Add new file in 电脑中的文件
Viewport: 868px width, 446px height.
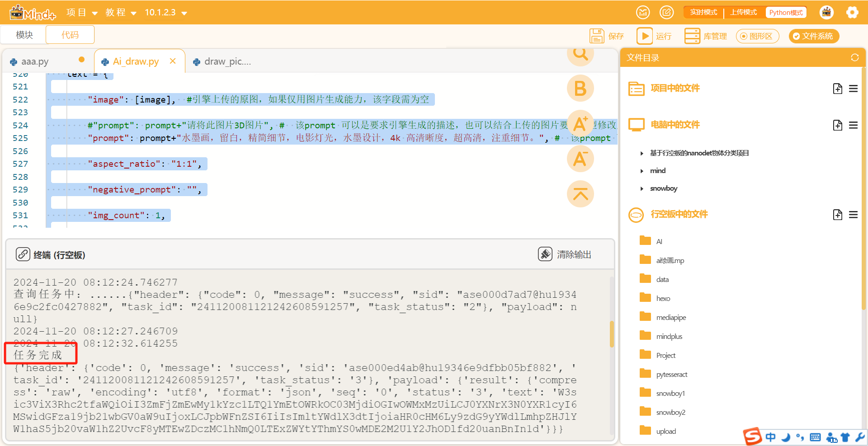point(837,125)
